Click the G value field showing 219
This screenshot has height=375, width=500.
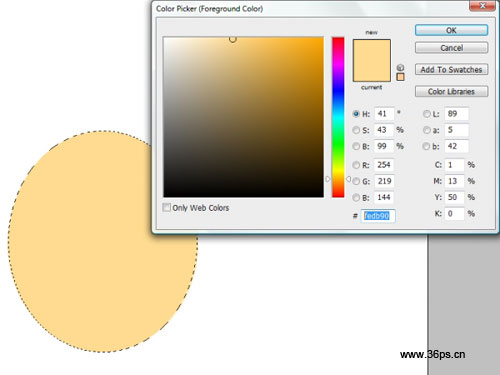pos(384,181)
